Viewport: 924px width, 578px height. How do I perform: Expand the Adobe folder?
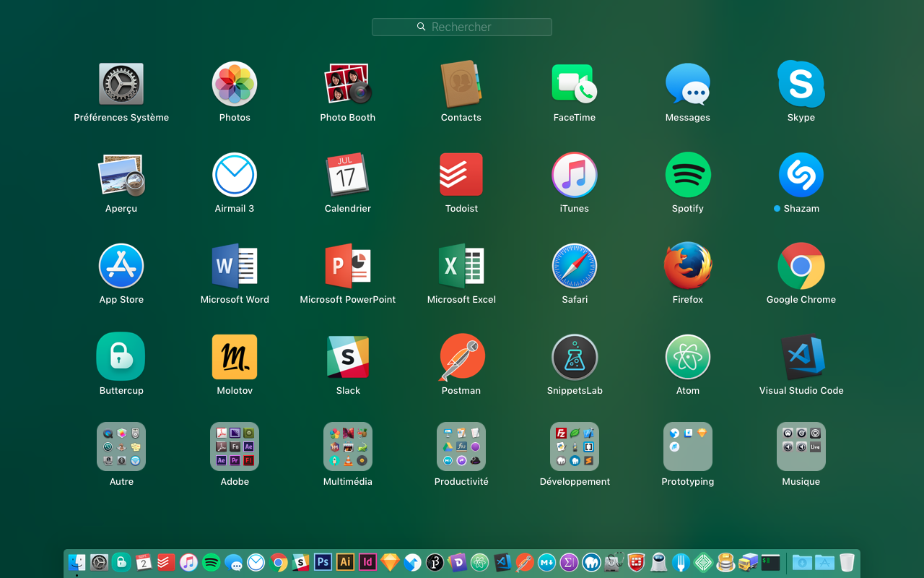tap(235, 447)
